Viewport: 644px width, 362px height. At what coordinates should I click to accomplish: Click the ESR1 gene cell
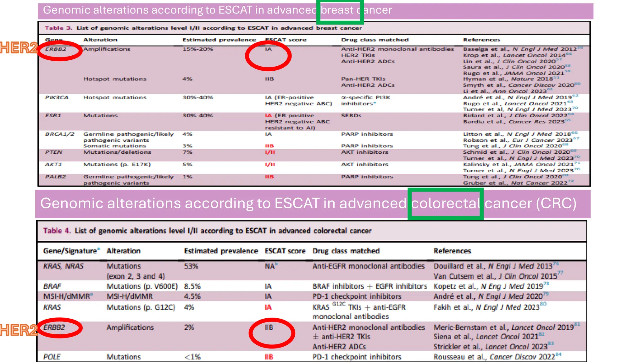[53, 116]
